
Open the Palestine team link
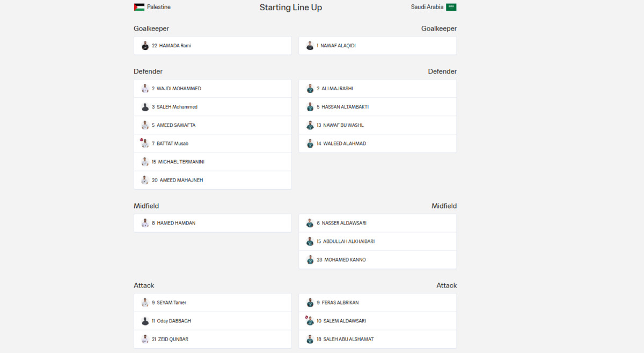pos(159,8)
